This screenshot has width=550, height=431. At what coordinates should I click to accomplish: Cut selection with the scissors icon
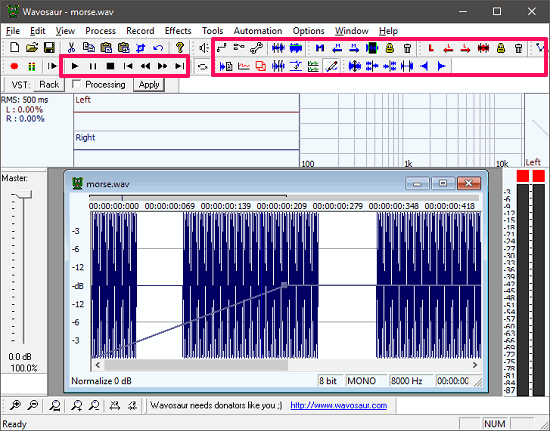[71, 47]
